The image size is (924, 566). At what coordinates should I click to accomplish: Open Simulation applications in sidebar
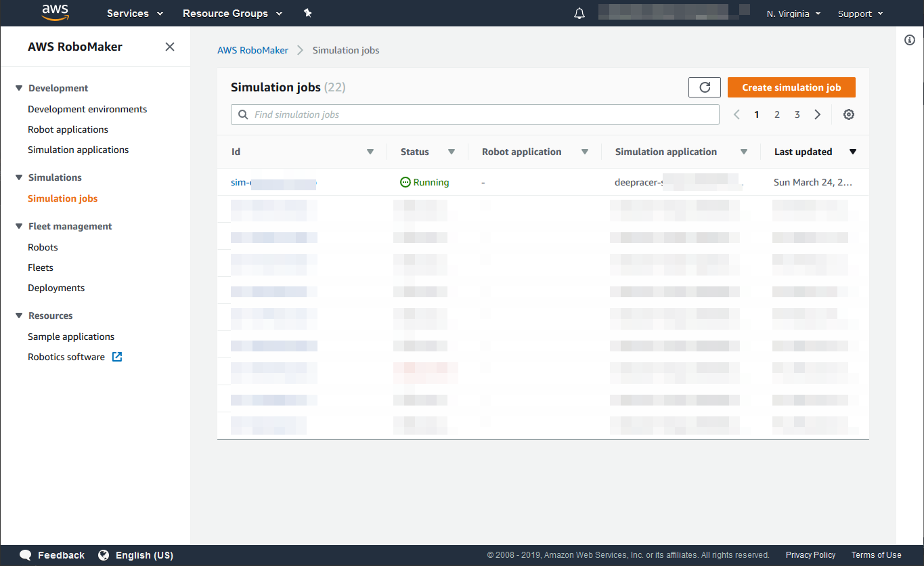(x=78, y=150)
